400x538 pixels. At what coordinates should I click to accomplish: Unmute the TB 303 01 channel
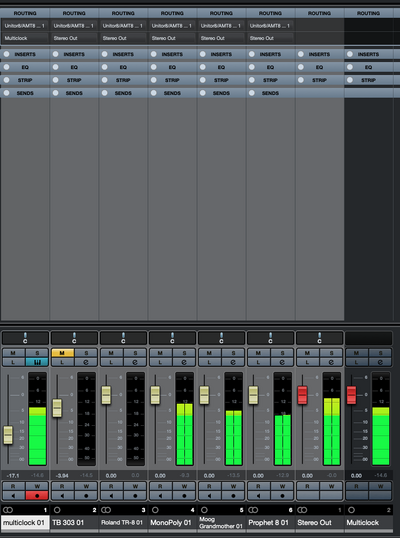pos(62,353)
